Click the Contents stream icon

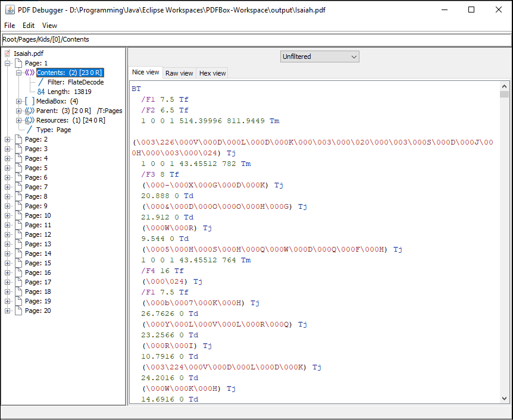tap(29, 73)
